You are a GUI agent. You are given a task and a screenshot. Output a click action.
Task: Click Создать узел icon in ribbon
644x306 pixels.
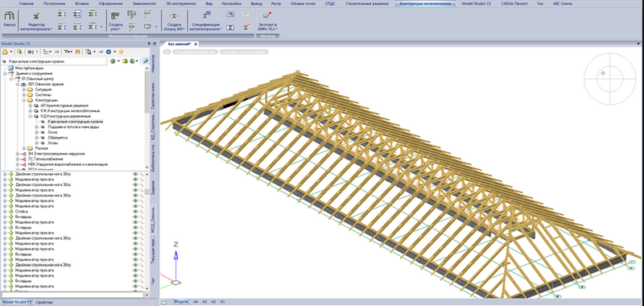pyautogui.click(x=116, y=16)
